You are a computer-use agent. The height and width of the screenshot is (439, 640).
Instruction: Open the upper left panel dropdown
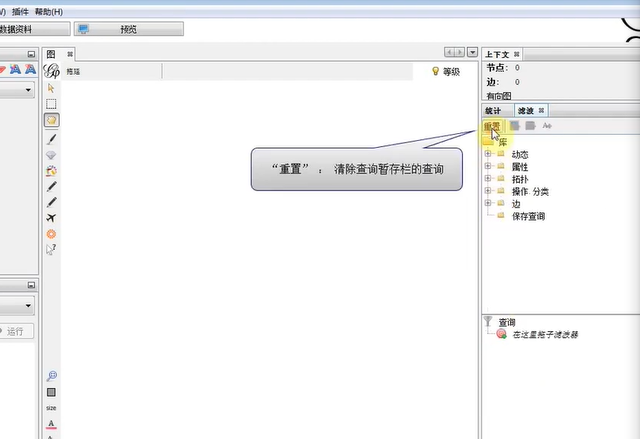[28, 90]
